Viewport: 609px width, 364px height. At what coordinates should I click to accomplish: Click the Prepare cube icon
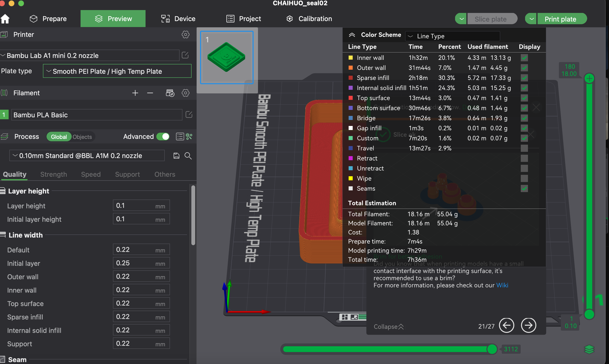coord(33,19)
